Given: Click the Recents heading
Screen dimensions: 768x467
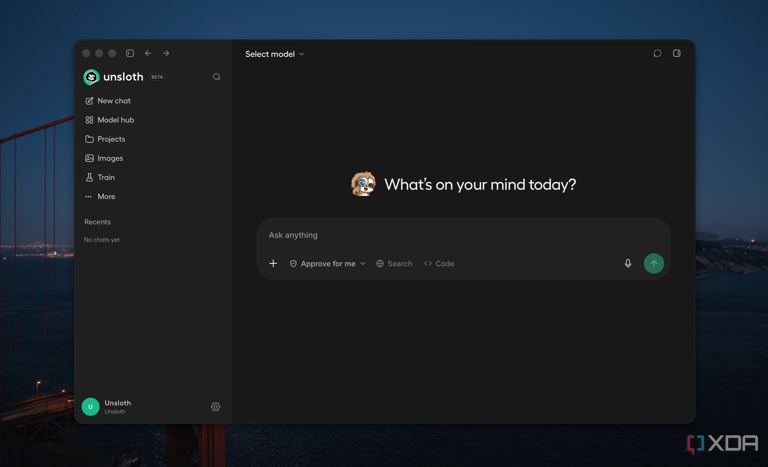Looking at the screenshot, I should (97, 222).
